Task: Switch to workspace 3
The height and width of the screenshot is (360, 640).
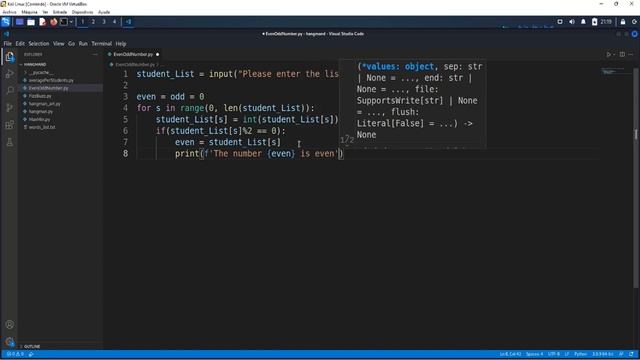Action: click(104, 22)
